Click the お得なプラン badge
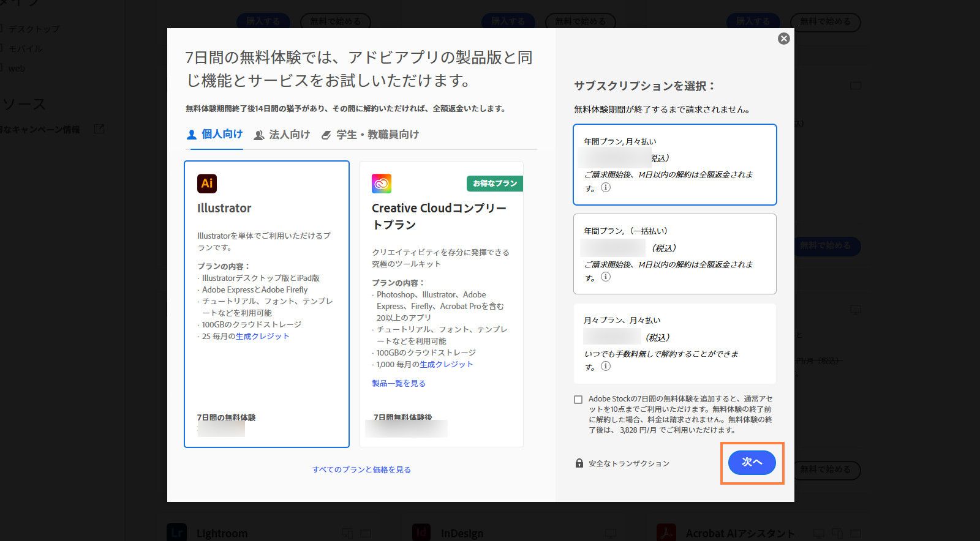Viewport: 980px width, 541px height. (x=495, y=184)
